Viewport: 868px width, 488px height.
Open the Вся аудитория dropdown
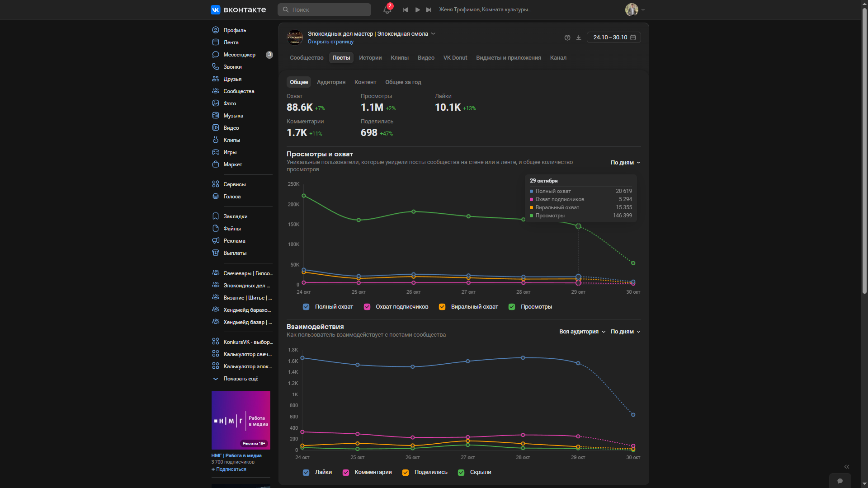[x=582, y=332]
